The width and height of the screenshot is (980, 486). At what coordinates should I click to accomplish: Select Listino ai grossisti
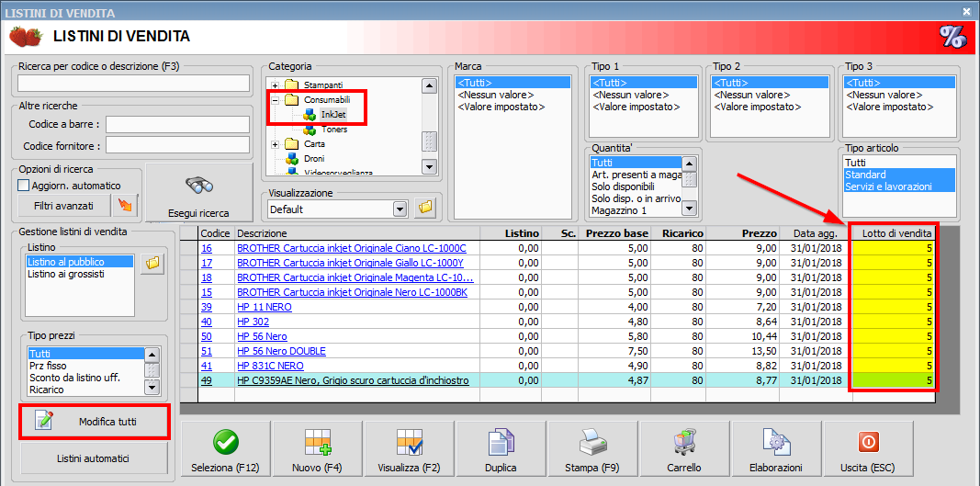pos(80,274)
